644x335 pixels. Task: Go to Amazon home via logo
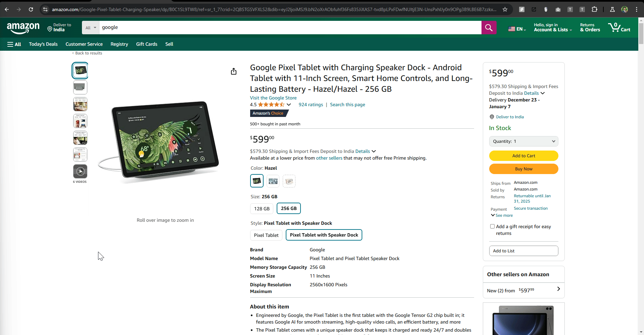[23, 28]
